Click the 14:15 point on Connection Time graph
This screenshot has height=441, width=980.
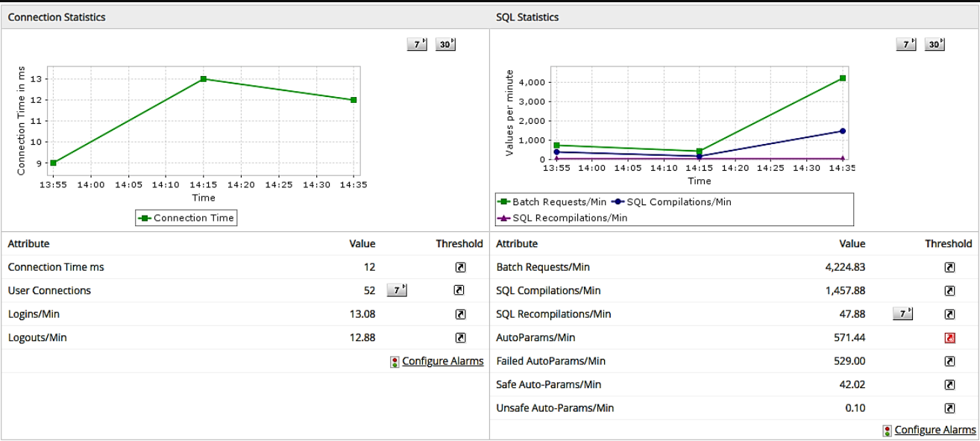[x=203, y=79]
